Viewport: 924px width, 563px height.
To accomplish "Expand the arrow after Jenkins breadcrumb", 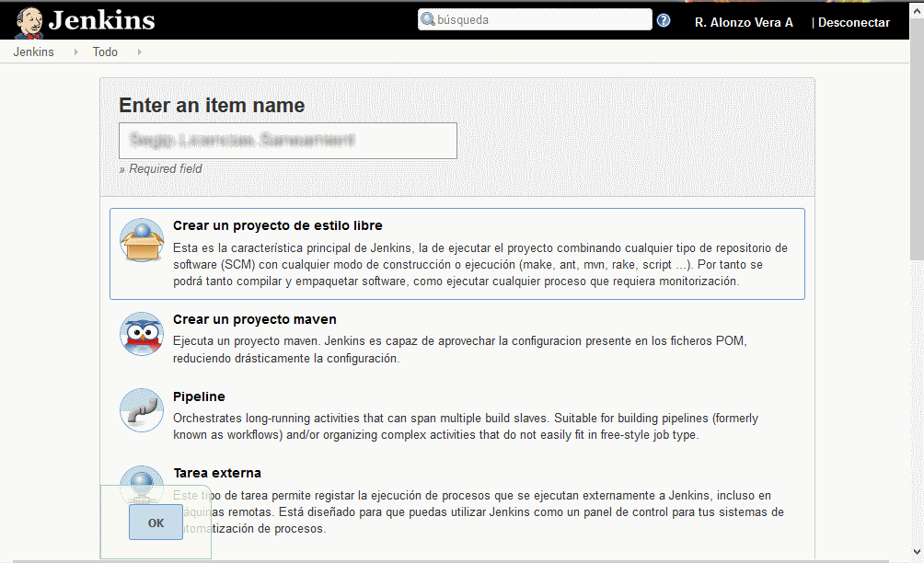I will [75, 52].
